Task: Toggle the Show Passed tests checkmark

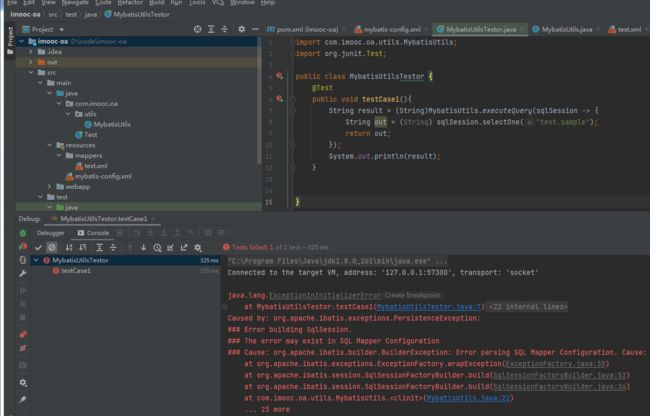Action: [38, 247]
